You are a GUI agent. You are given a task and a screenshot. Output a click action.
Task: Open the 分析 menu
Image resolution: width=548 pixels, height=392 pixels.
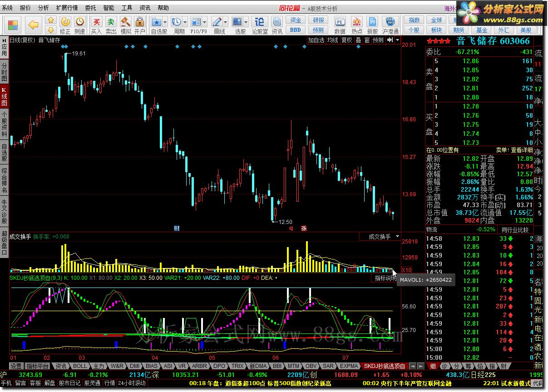point(44,8)
